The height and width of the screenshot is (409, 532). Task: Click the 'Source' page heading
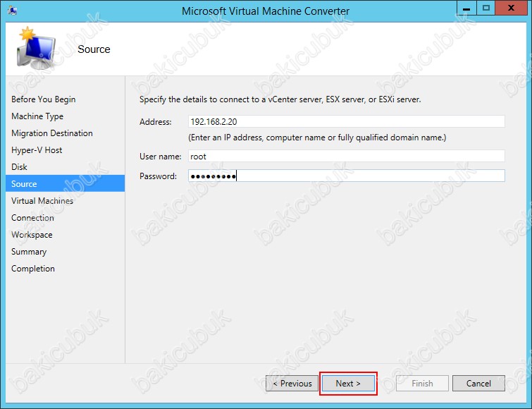(x=94, y=49)
